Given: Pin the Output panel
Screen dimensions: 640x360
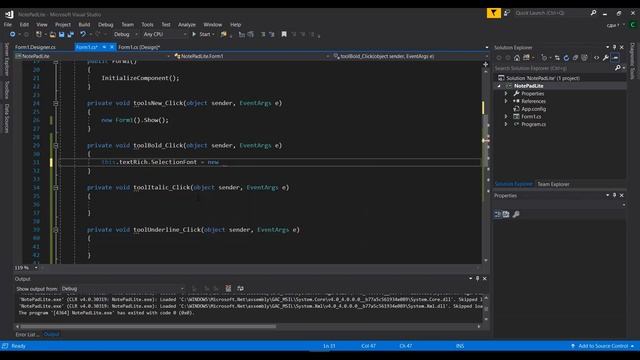Looking at the screenshot, I should (478, 279).
